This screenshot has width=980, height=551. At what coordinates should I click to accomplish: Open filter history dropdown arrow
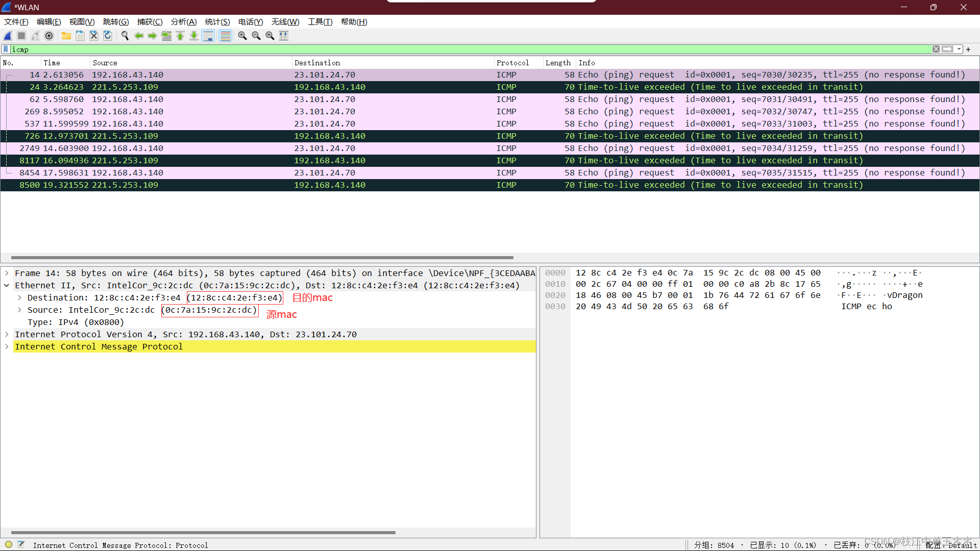pyautogui.click(x=960, y=49)
